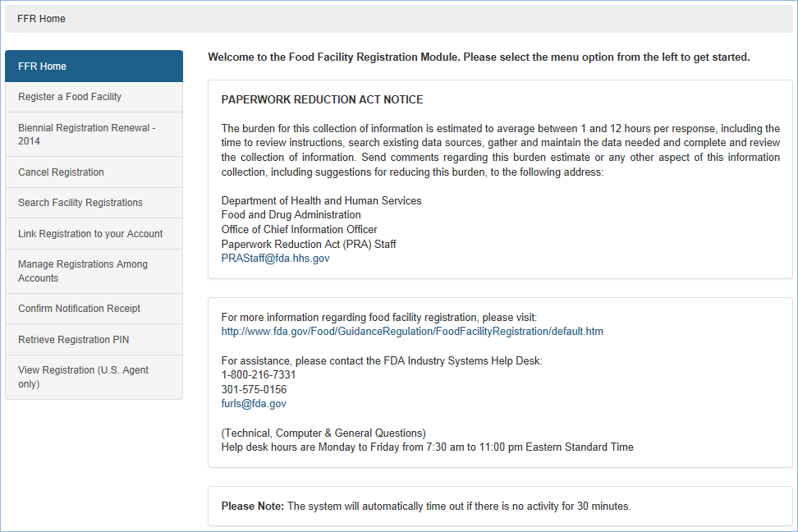This screenshot has width=798, height=532.
Task: Open Biennial Registration Renewal - 2014
Action: coord(94,135)
